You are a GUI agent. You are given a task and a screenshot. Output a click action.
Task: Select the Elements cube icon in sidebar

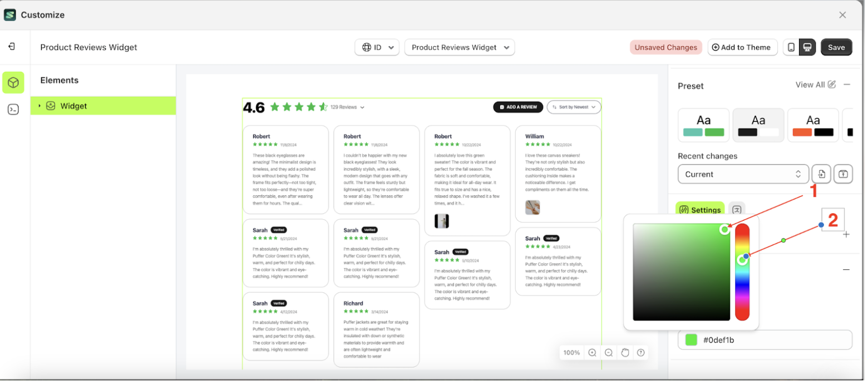pos(13,82)
